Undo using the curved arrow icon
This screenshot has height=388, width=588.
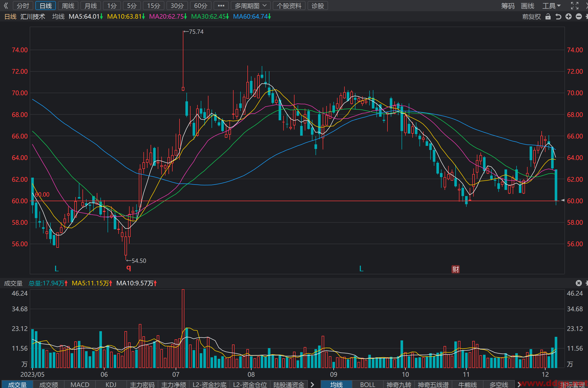[558, 17]
